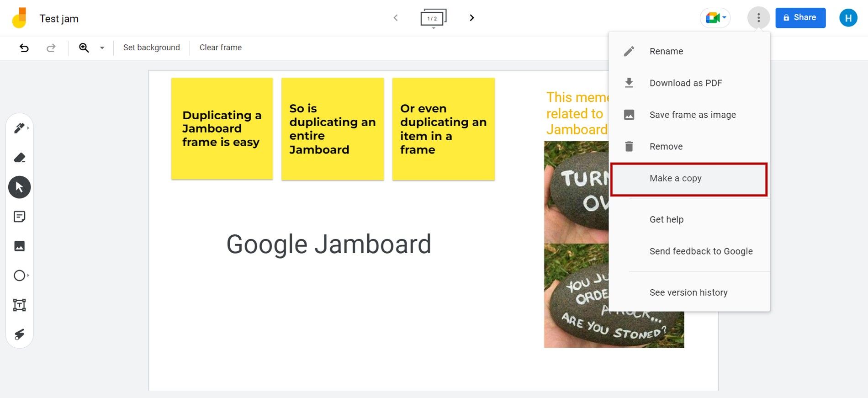This screenshot has width=868, height=398.
Task: Select the Google Jamboard text box
Action: pos(329,244)
